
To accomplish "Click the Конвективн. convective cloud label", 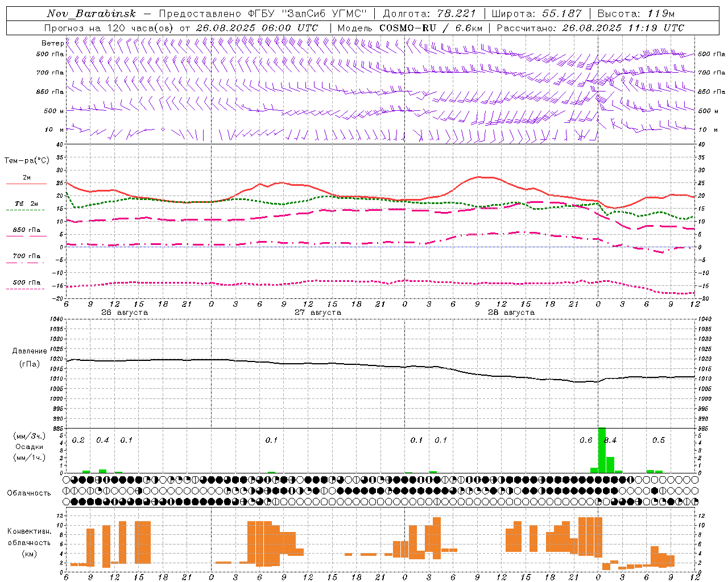I will coord(29,531).
